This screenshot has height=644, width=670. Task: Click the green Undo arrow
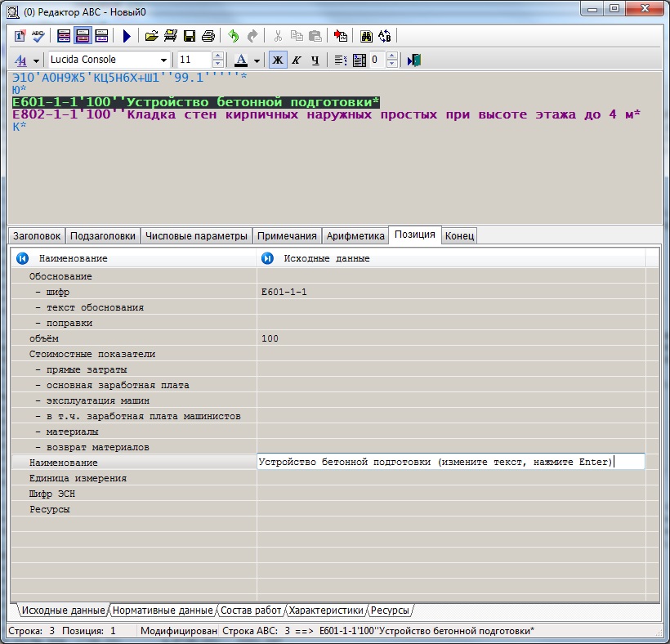pos(234,36)
